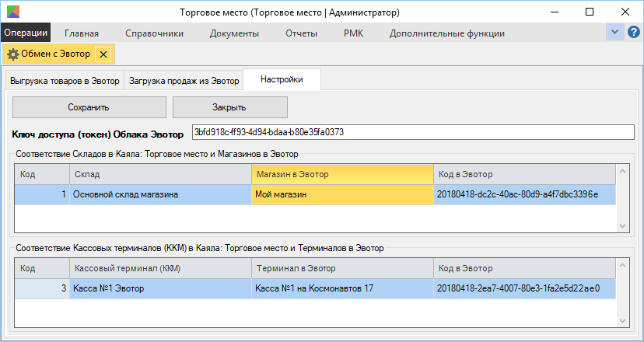Screen dimensions: 644x342
Task: Select Основной склад магазина cell
Action: click(x=160, y=194)
